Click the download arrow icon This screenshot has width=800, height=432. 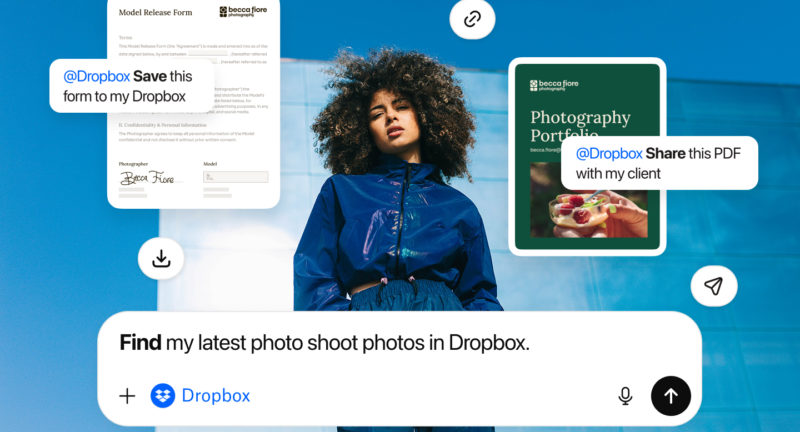[x=161, y=259]
